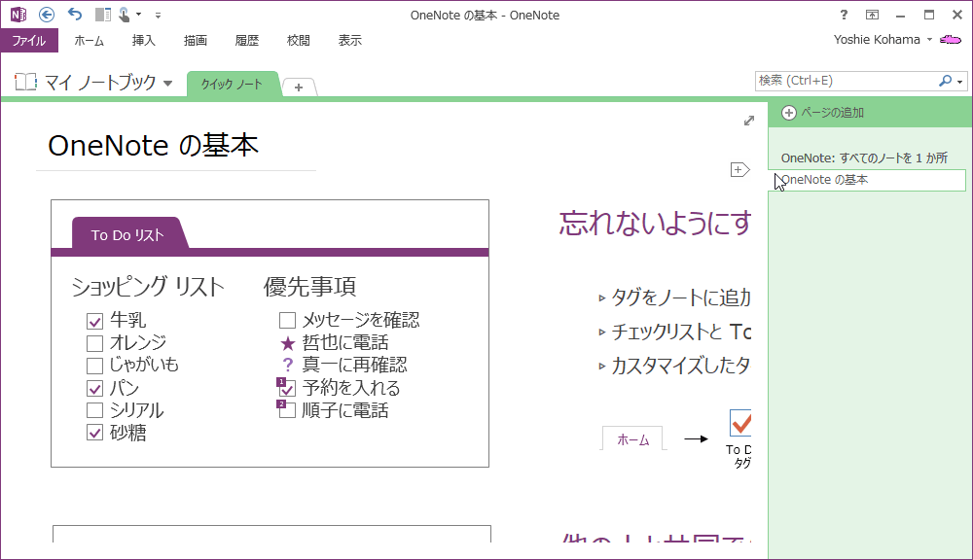Click the 忘れないようにす heading
This screenshot has height=560, width=973.
[655, 223]
